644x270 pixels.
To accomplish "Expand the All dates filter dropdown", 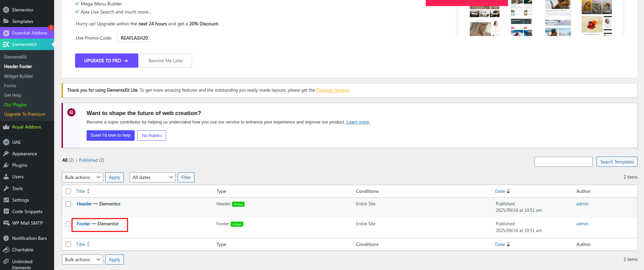I will [152, 177].
